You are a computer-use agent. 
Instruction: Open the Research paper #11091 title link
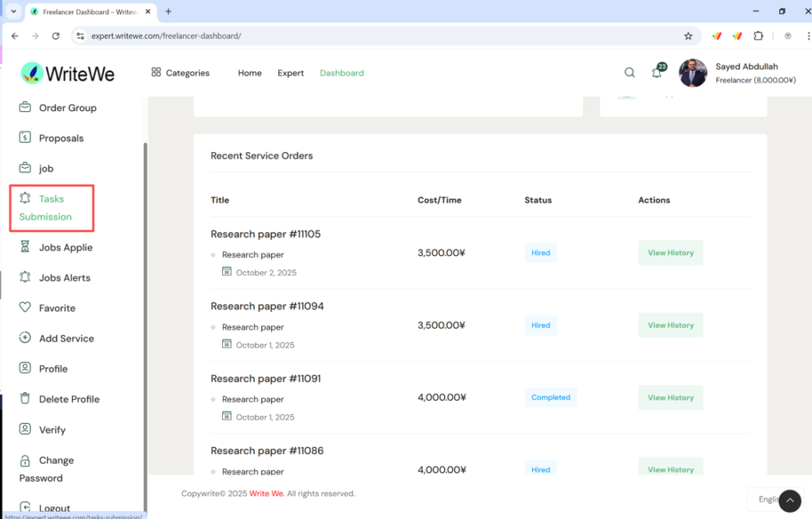(266, 379)
